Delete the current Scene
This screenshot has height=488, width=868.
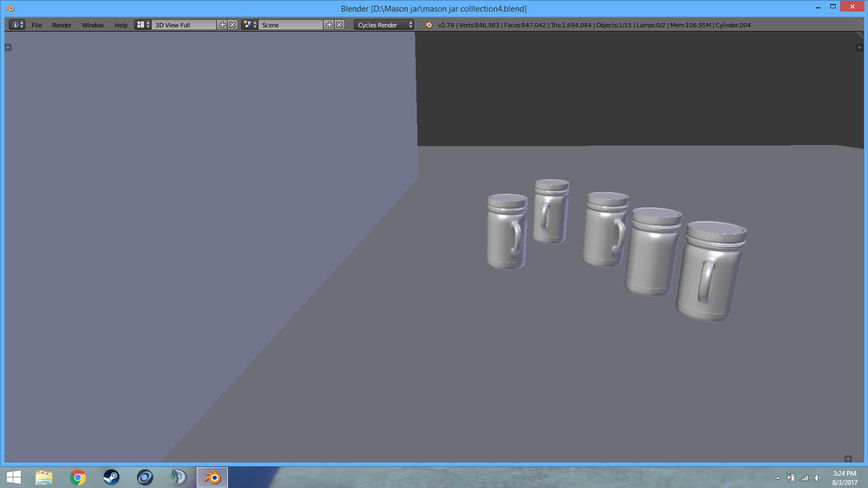pyautogui.click(x=340, y=25)
